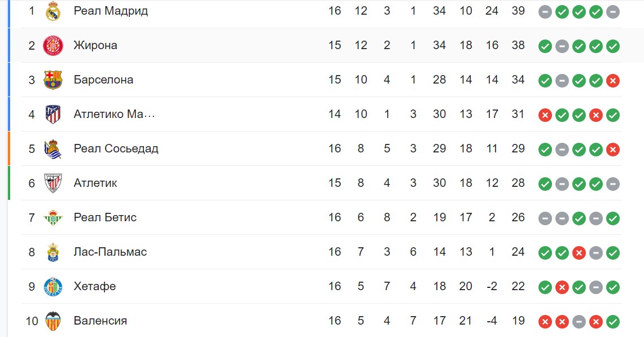This screenshot has height=337, width=644.
Task: Select the truncated Атлетико Ма… team name
Action: (114, 114)
